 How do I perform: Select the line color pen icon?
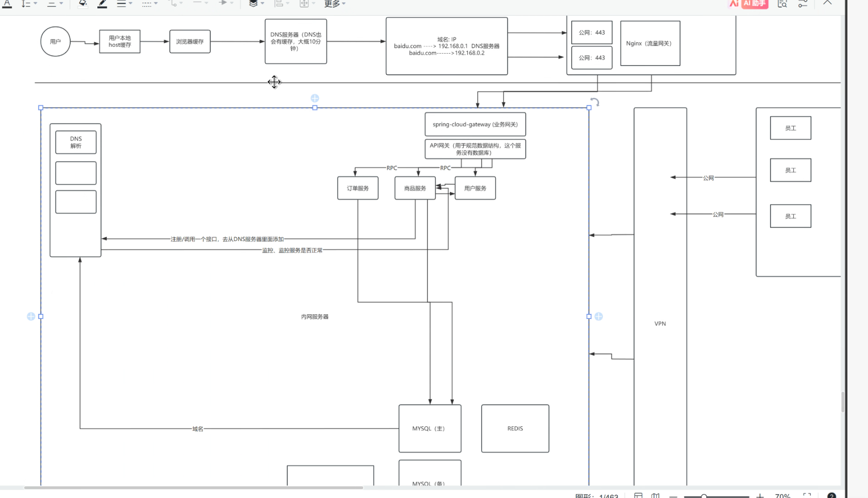(x=102, y=4)
